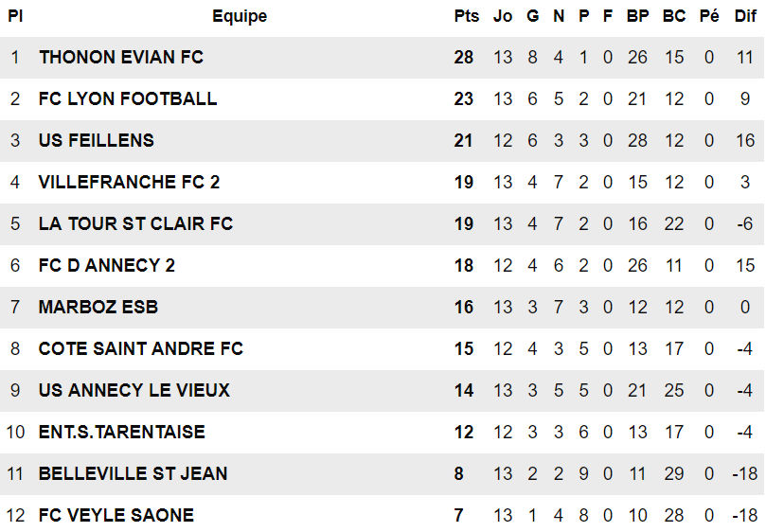Open LA TOUR ST CLAIR FC
This screenshot has height=532, width=766.
(135, 223)
